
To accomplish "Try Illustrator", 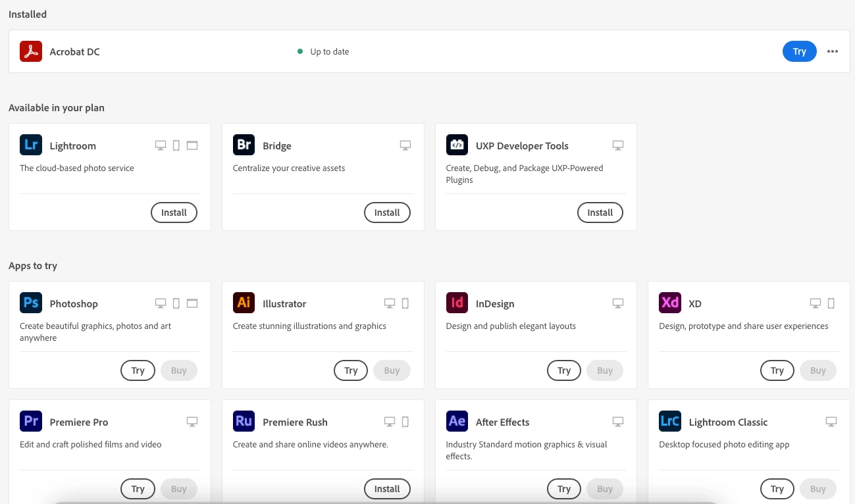I will (351, 370).
